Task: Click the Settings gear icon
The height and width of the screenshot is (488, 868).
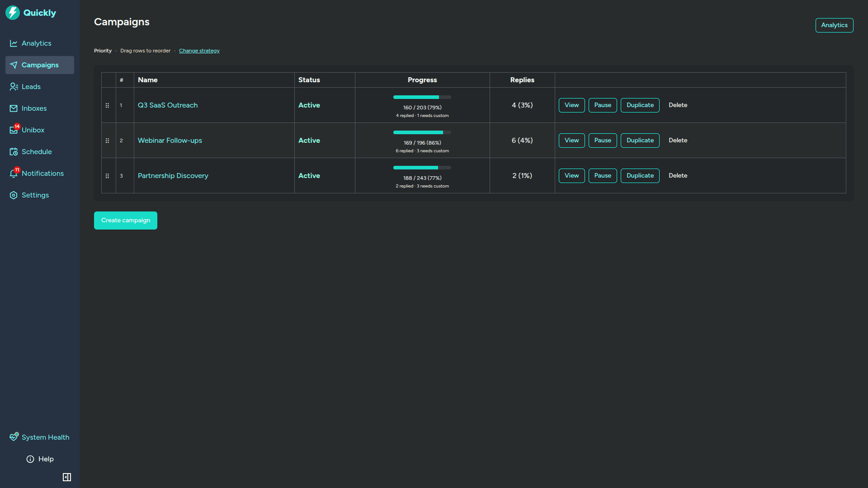Action: [x=14, y=195]
